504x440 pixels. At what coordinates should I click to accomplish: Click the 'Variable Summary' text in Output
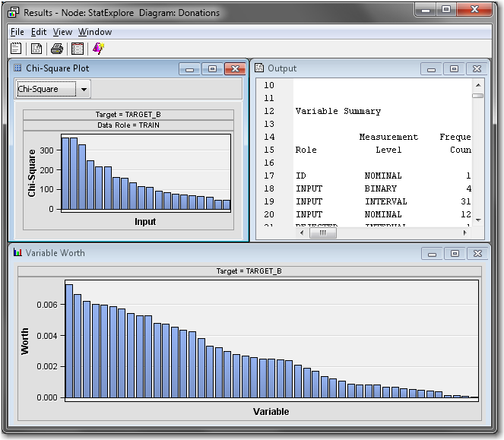[x=338, y=111]
